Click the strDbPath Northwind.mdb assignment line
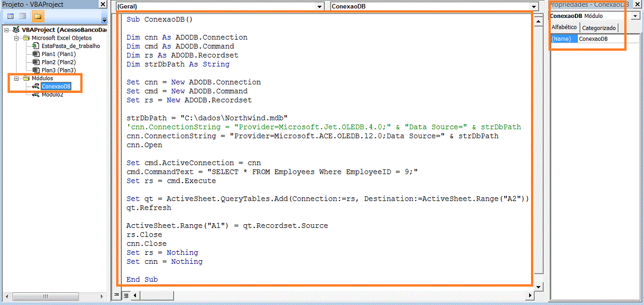Screen dimensions: 644x305 click(207, 118)
